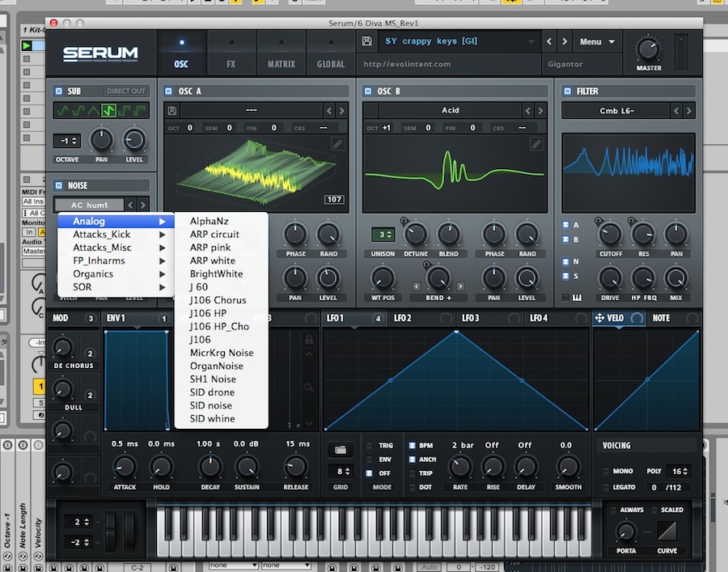Select the NOTE modulation source tab
The width and height of the screenshot is (728, 572).
673,318
